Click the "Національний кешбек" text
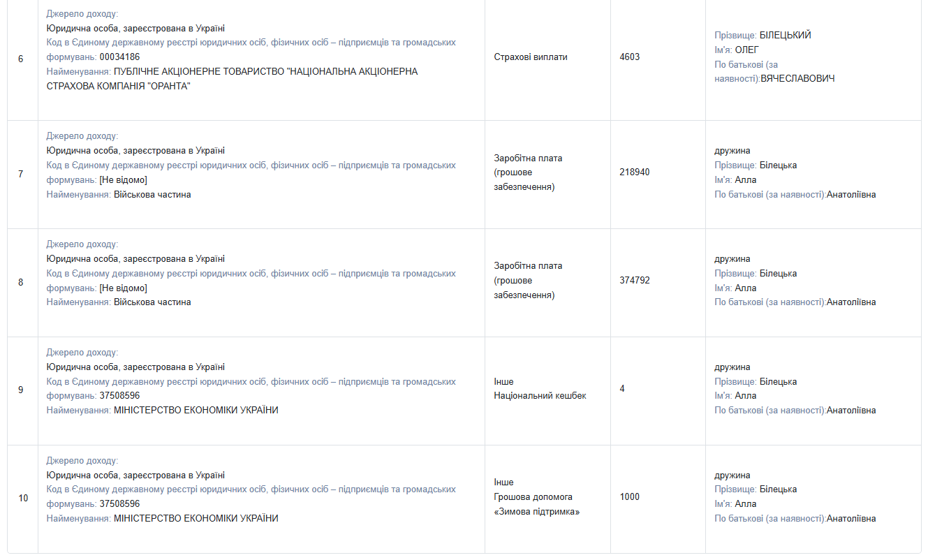Screen dimensions: 928x560 point(540,396)
